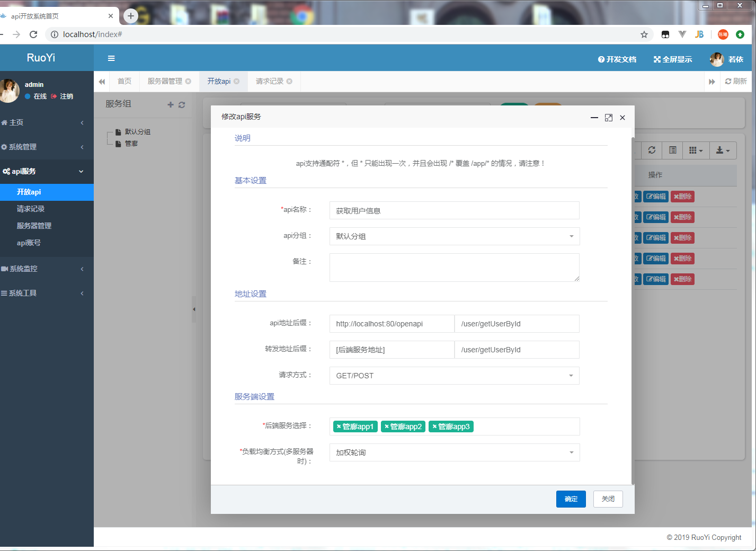Confirm changes with the 确定 button

[x=571, y=499]
